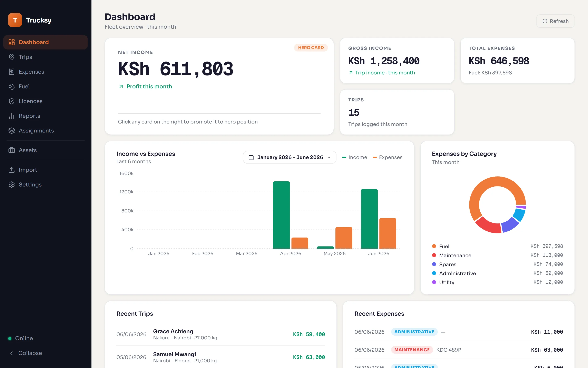588x368 pixels.
Task: Promote the Gross Income card to hero
Action: pyautogui.click(x=397, y=60)
